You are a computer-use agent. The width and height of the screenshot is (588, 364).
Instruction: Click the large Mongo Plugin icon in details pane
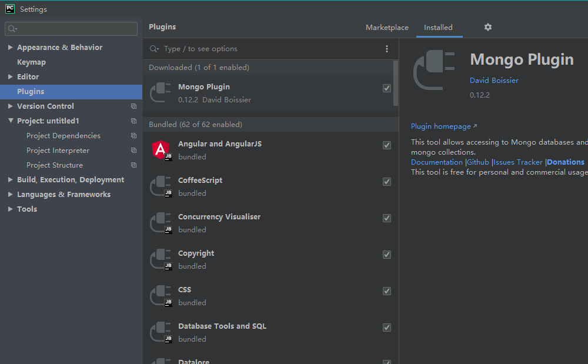434,70
